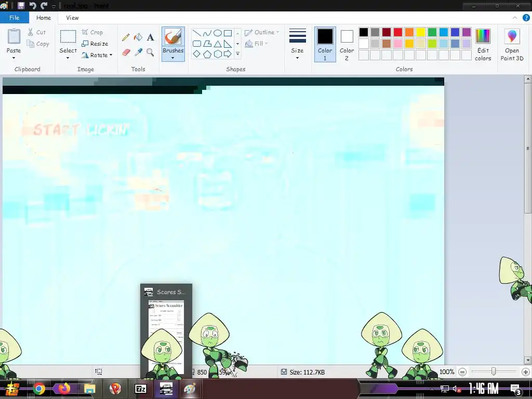Select the Fill with color bucket tool
Image resolution: width=532 pixels, height=399 pixels.
[138, 37]
